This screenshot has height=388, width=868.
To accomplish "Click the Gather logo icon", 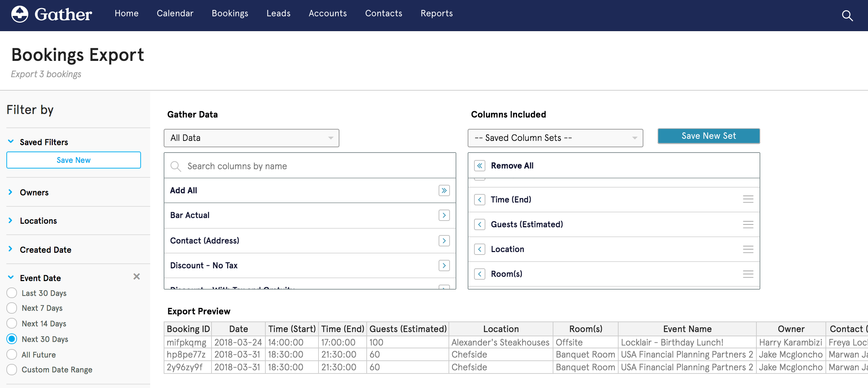I will 20,15.
